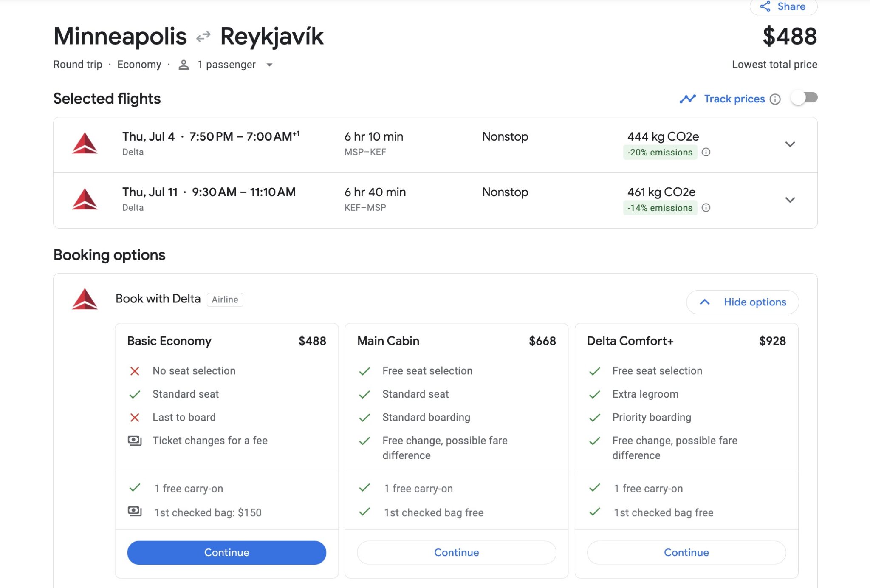The image size is (870, 588).
Task: Open the 1 passenger dropdown
Action: point(271,65)
